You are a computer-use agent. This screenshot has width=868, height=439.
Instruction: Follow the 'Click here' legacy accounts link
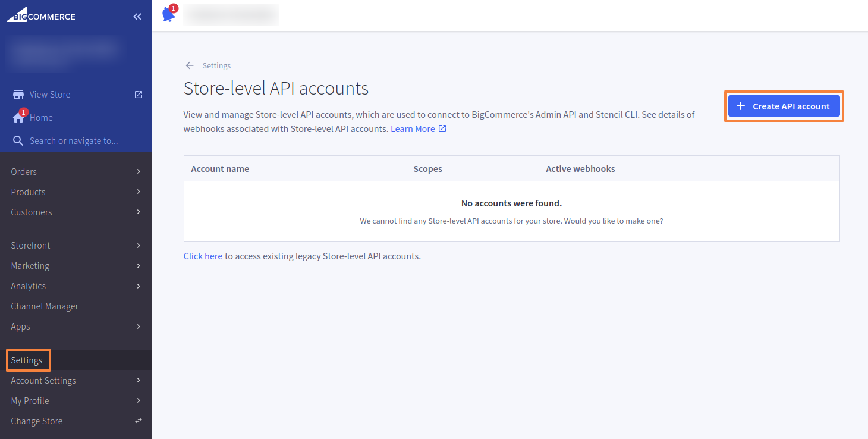[x=203, y=256]
